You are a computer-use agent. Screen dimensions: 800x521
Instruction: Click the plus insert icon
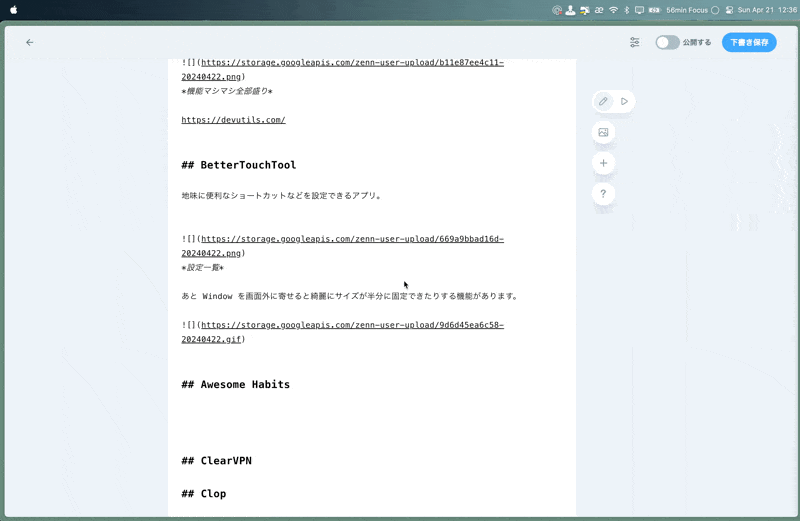(x=603, y=163)
